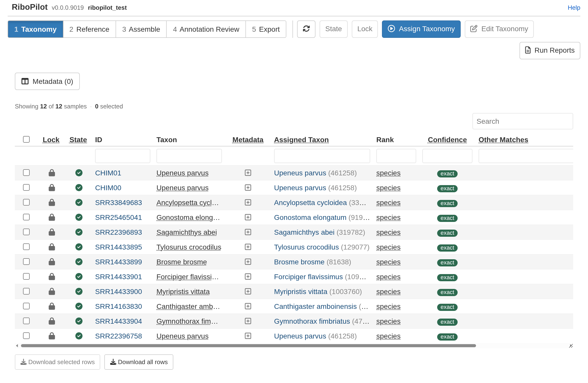The width and height of the screenshot is (588, 383).
Task: Click the lock icon for SRR14433900
Action: tap(52, 291)
